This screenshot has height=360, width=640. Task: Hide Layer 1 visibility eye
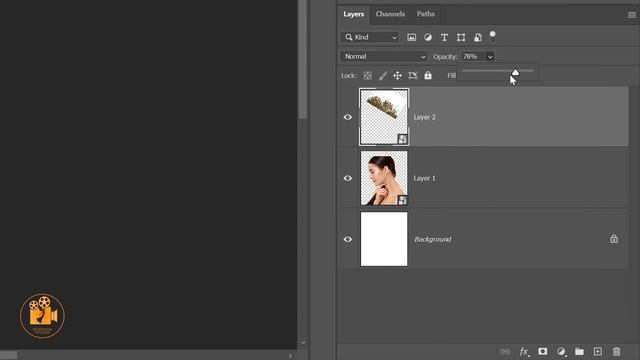(348, 178)
